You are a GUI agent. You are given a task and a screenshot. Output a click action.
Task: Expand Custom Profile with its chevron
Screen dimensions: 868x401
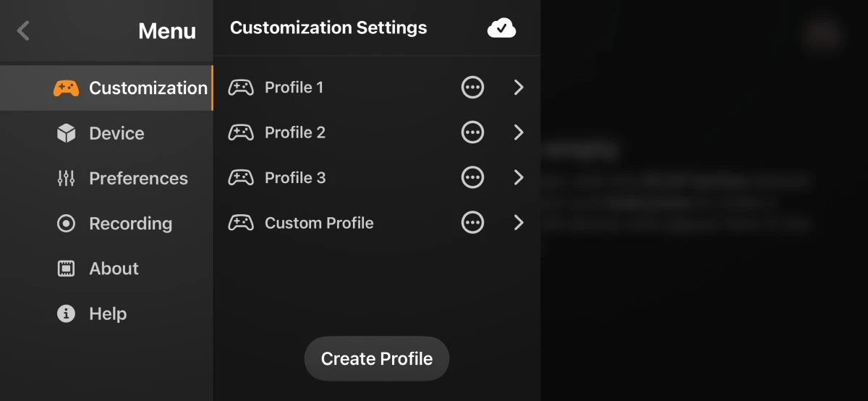[x=518, y=223]
